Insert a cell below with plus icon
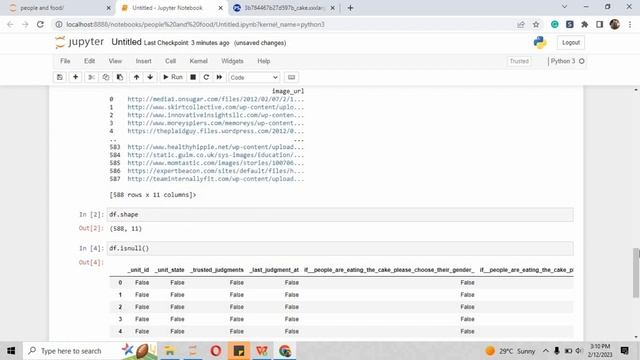This screenshot has width=640, height=360. (76, 77)
